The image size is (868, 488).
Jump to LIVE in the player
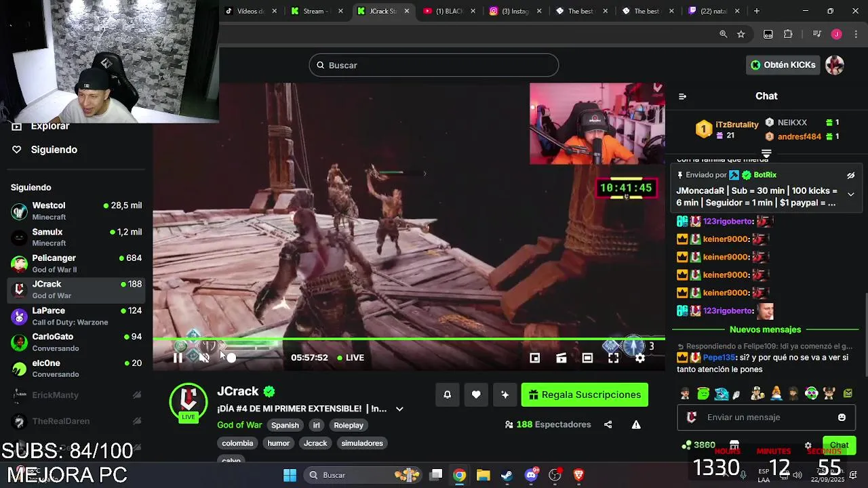(x=351, y=358)
